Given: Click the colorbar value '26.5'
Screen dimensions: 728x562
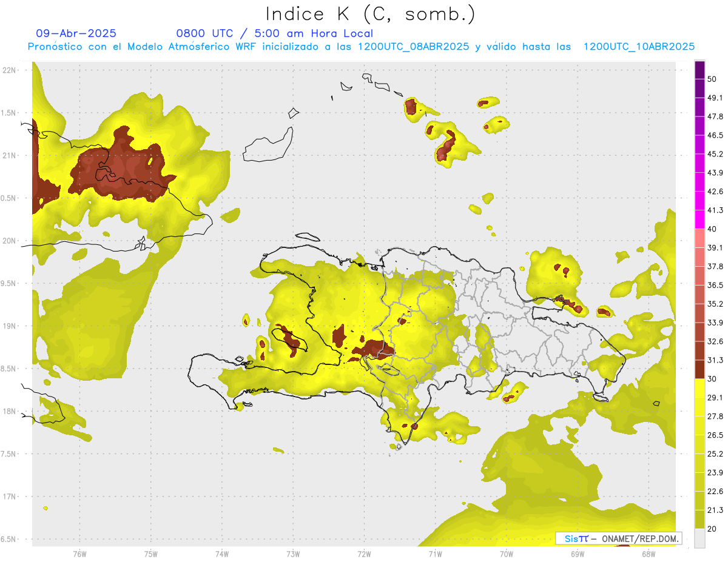Looking at the screenshot, I should click(715, 435).
